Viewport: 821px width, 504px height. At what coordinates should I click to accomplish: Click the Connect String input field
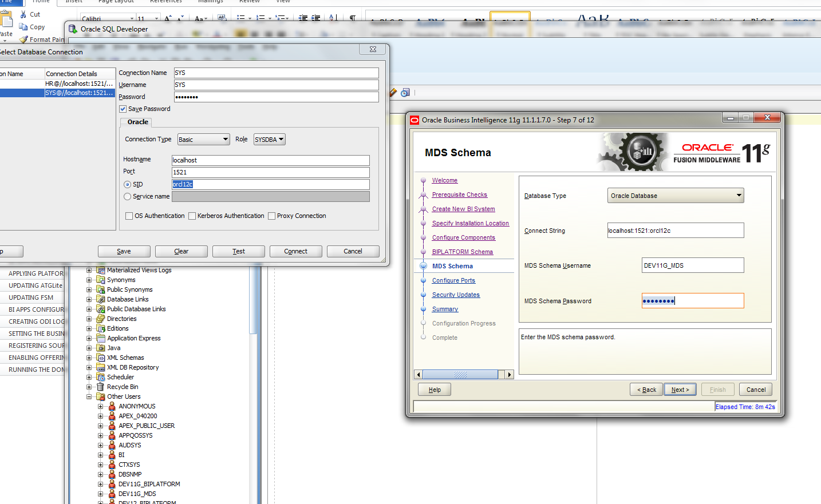pyautogui.click(x=676, y=231)
